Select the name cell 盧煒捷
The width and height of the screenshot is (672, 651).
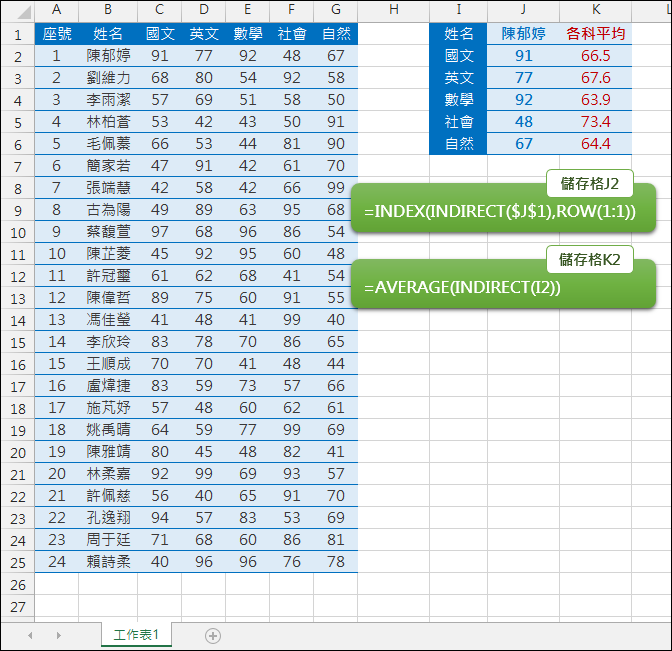[x=108, y=386]
